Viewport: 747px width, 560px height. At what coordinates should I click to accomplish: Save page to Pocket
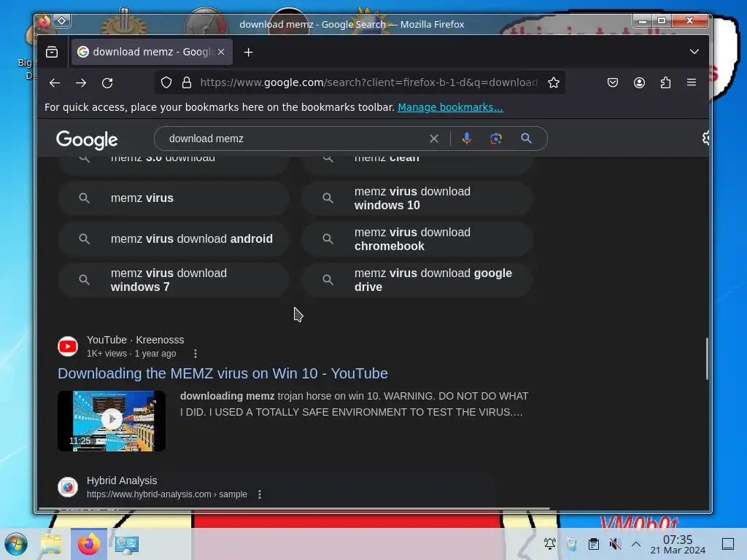[613, 83]
